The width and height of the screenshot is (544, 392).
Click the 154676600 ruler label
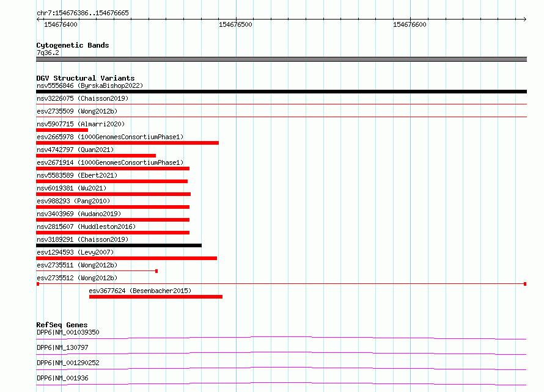tap(410, 24)
